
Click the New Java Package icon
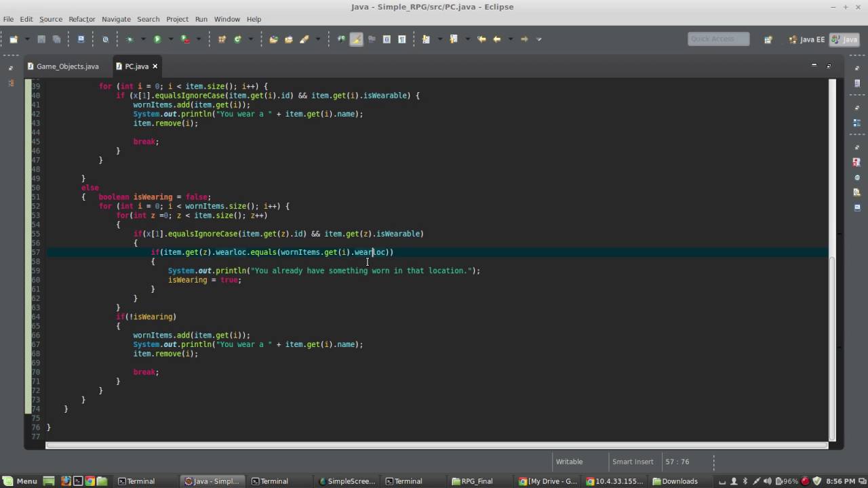(x=222, y=39)
